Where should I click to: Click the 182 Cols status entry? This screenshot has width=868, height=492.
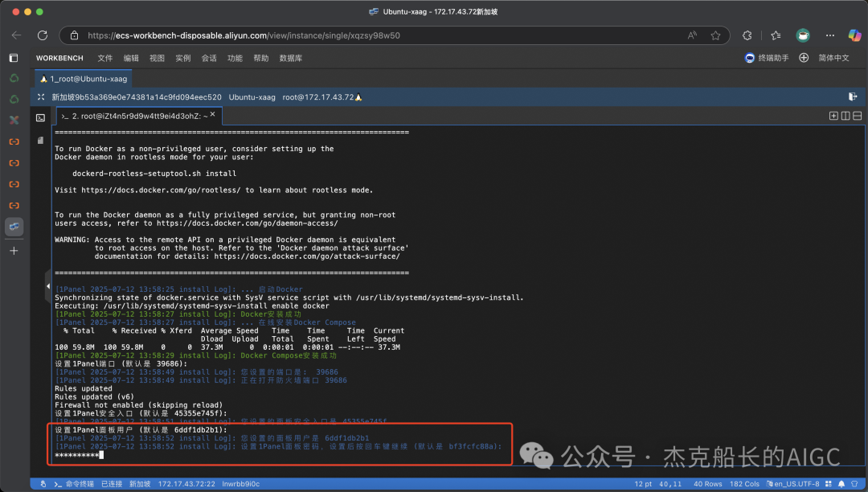(x=744, y=484)
